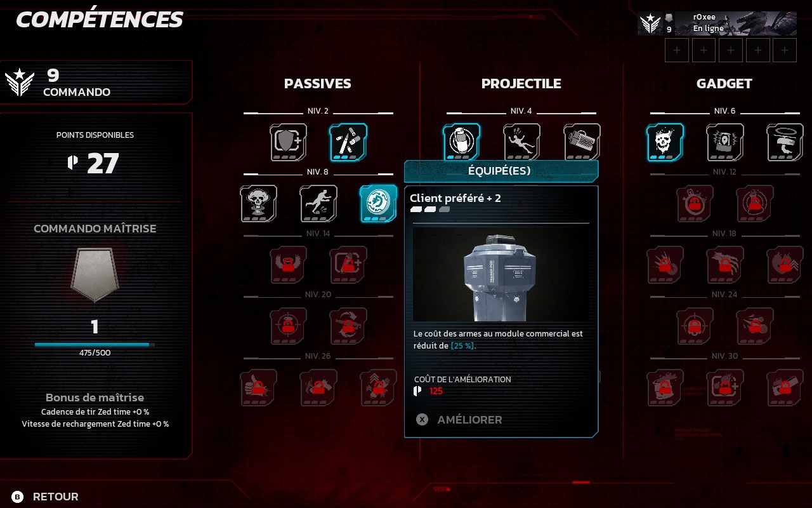Click the first empty squad slot plus
Image resolution: width=812 pixels, height=508 pixels.
coord(677,50)
